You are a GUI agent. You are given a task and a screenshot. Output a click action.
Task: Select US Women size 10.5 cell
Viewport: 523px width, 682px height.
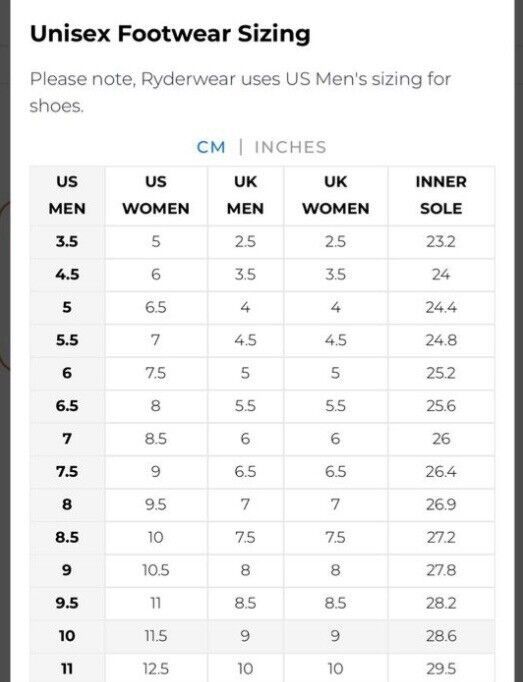(156, 570)
